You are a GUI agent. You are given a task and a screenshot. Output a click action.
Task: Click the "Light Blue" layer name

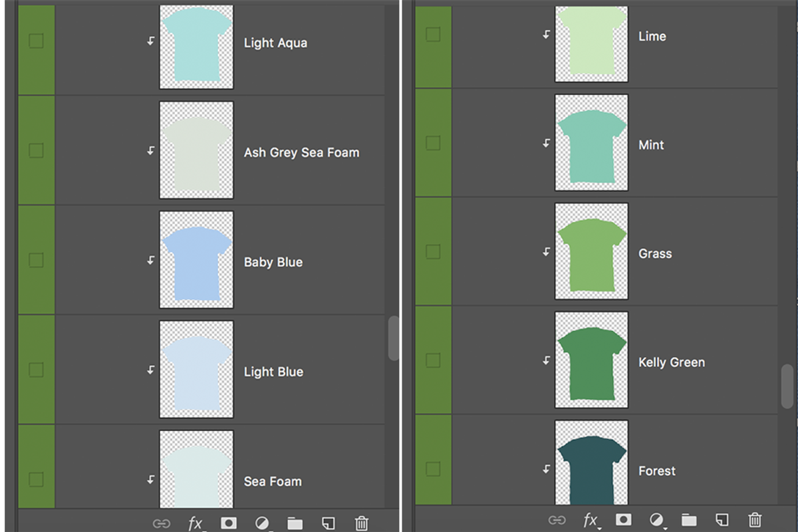pos(273,372)
